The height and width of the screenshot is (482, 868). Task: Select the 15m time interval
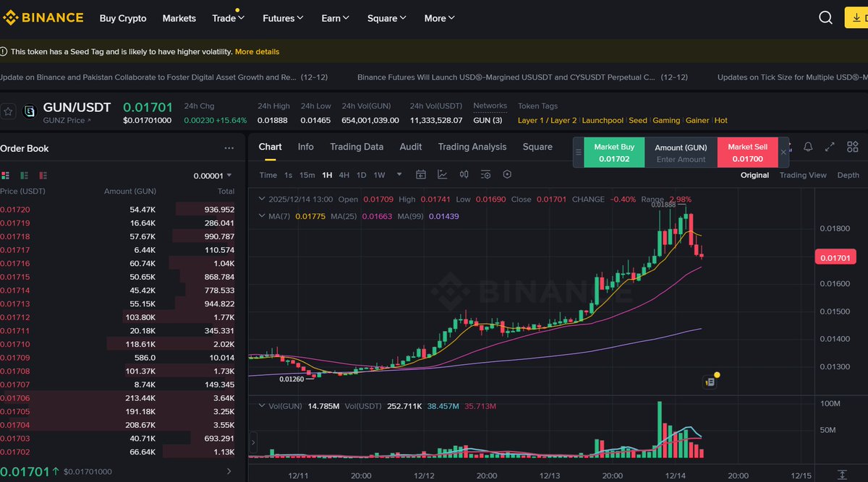pos(307,175)
